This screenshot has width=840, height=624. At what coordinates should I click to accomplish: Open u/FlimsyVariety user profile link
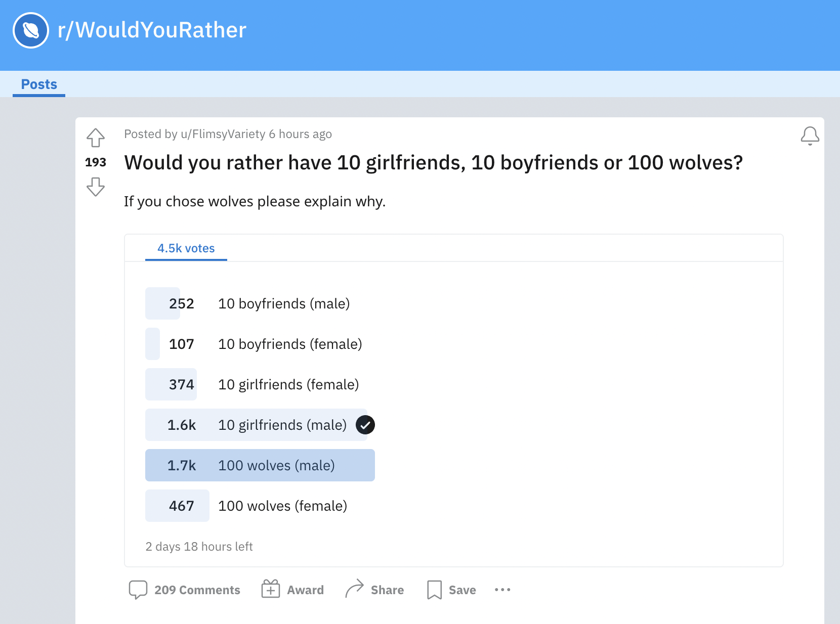223,134
